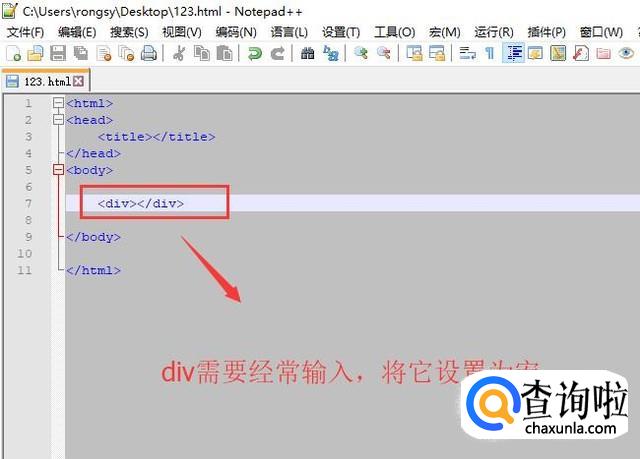Screen dimensions: 640x459
Task: Click the Open file folder icon
Action: click(x=36, y=53)
